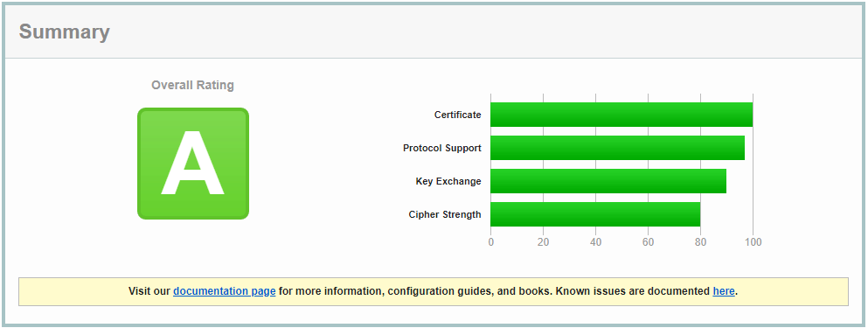
Task: Click the axis value '20'
Action: click(543, 242)
